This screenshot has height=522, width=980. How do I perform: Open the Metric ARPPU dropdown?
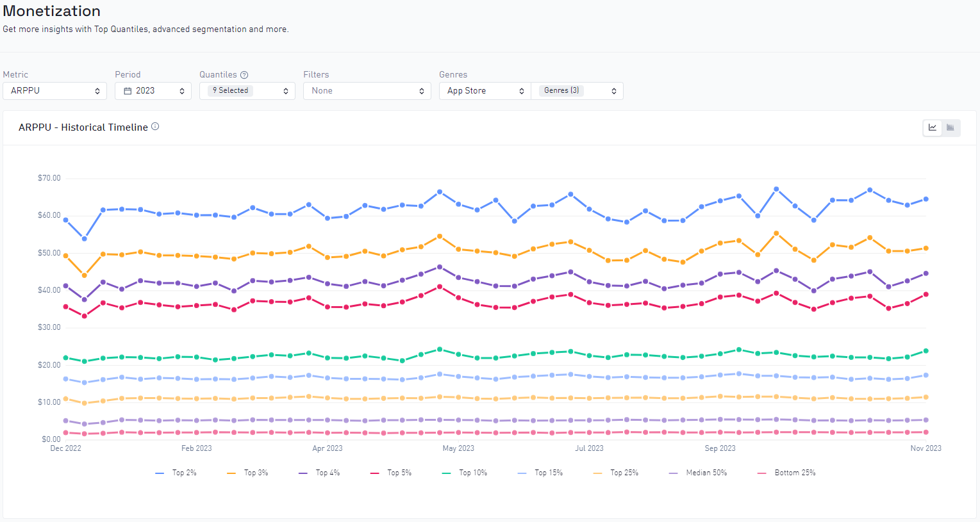click(55, 91)
